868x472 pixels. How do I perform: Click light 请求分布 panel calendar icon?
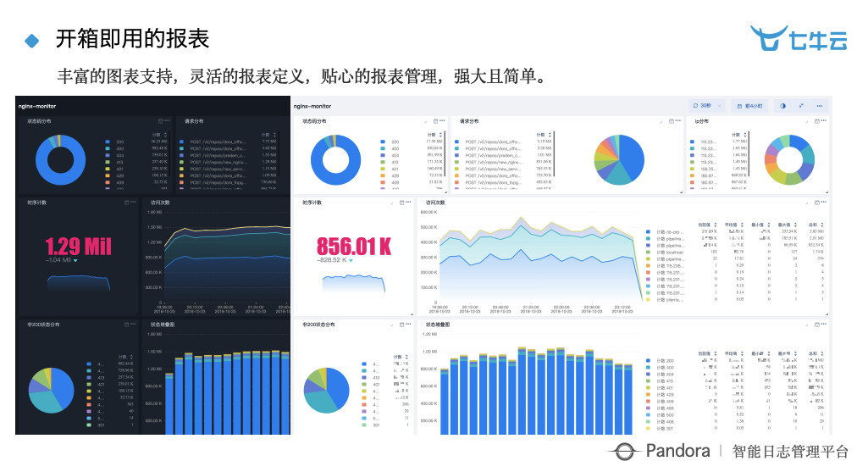point(672,121)
